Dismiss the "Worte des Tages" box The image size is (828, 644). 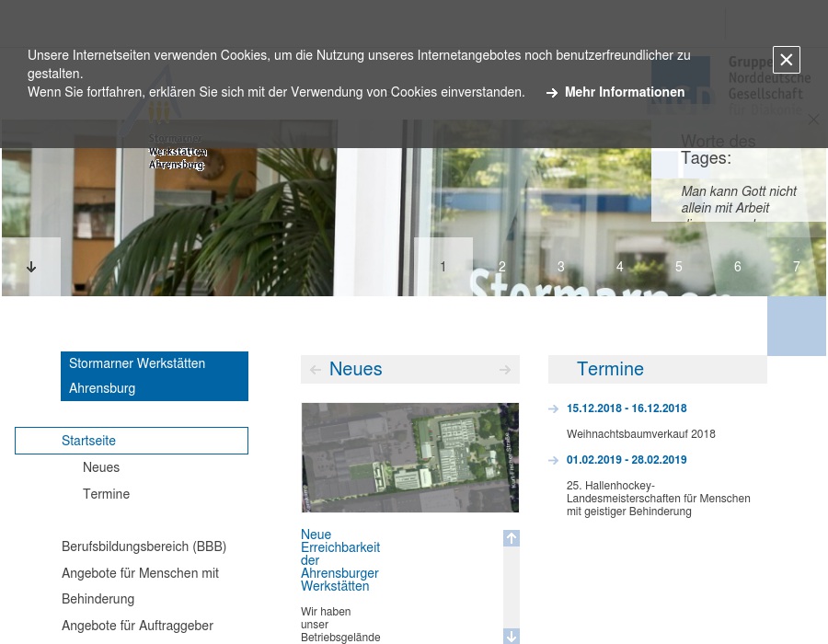[x=813, y=120]
